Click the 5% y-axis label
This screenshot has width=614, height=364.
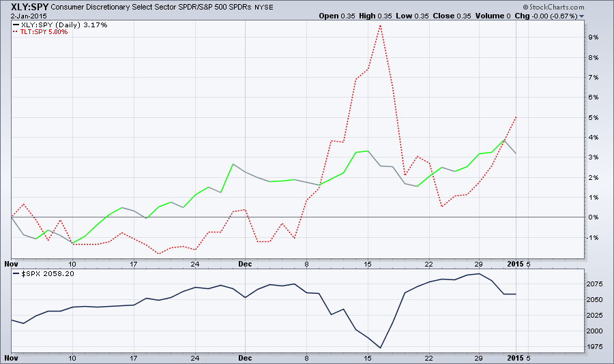point(594,118)
